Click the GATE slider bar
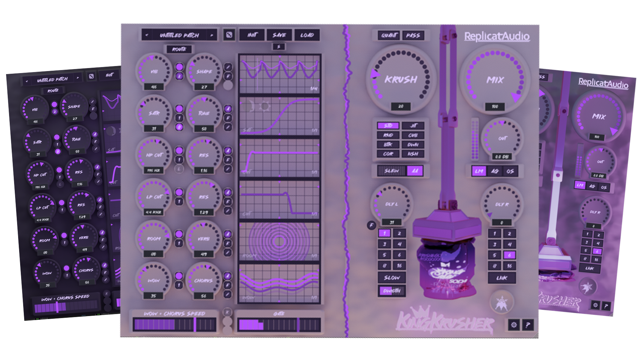644x362 pixels. [279, 325]
